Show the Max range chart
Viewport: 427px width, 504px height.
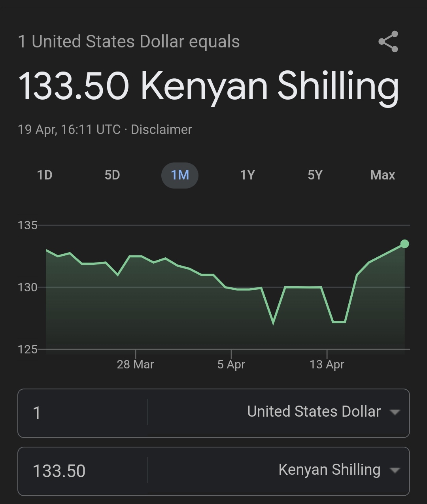coord(382,175)
